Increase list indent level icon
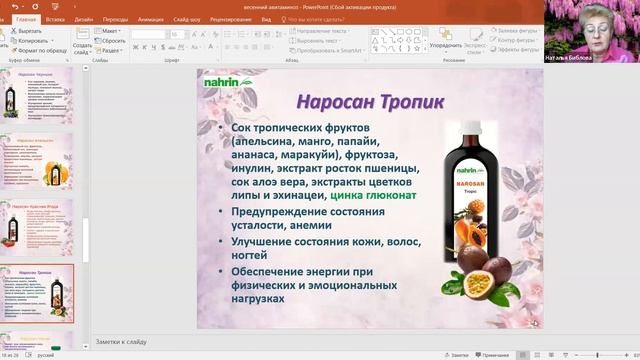This screenshot has height=360, width=640. pos(267,34)
